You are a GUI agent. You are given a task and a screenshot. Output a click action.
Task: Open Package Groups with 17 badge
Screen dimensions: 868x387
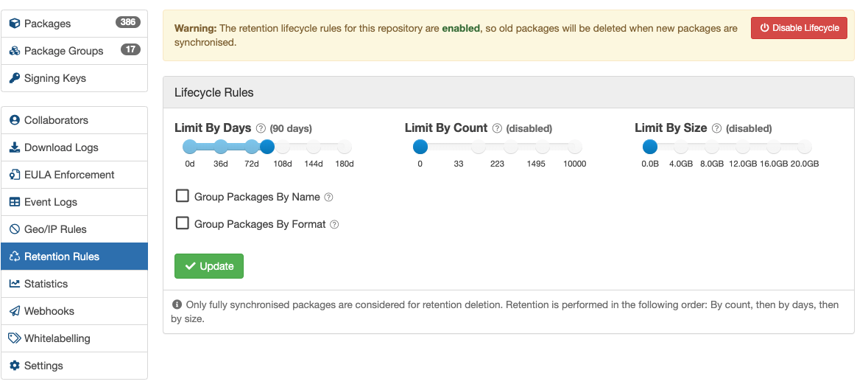(x=64, y=51)
